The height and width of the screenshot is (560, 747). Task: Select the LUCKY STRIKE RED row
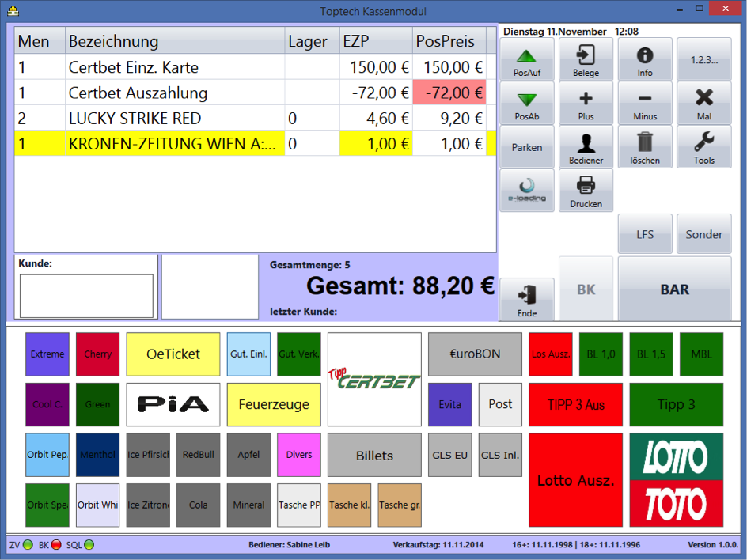pos(256,118)
